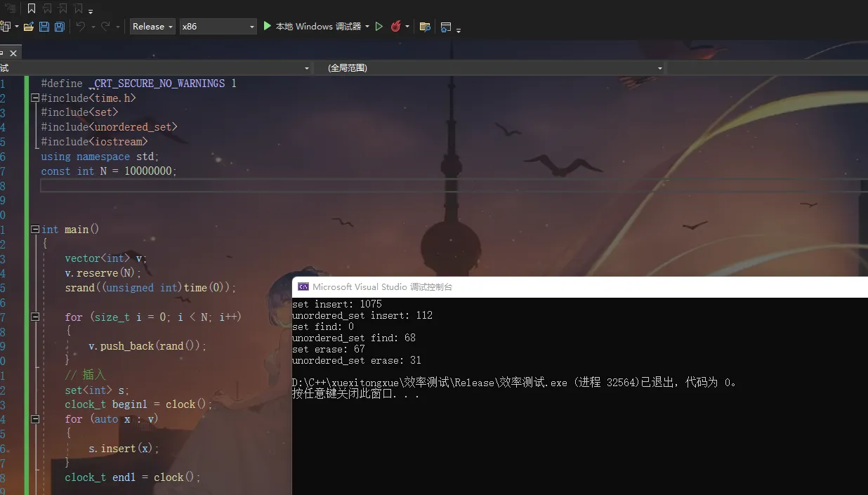This screenshot has height=495, width=868.
Task: Go to previous bookmark icon
Action: [48, 8]
